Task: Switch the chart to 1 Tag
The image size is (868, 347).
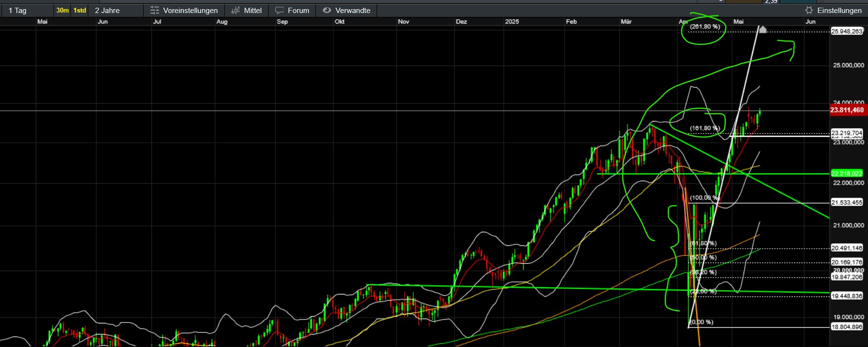Action: point(17,10)
